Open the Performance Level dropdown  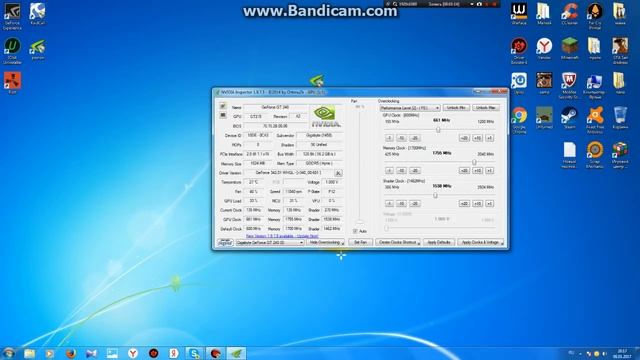[x=410, y=108]
